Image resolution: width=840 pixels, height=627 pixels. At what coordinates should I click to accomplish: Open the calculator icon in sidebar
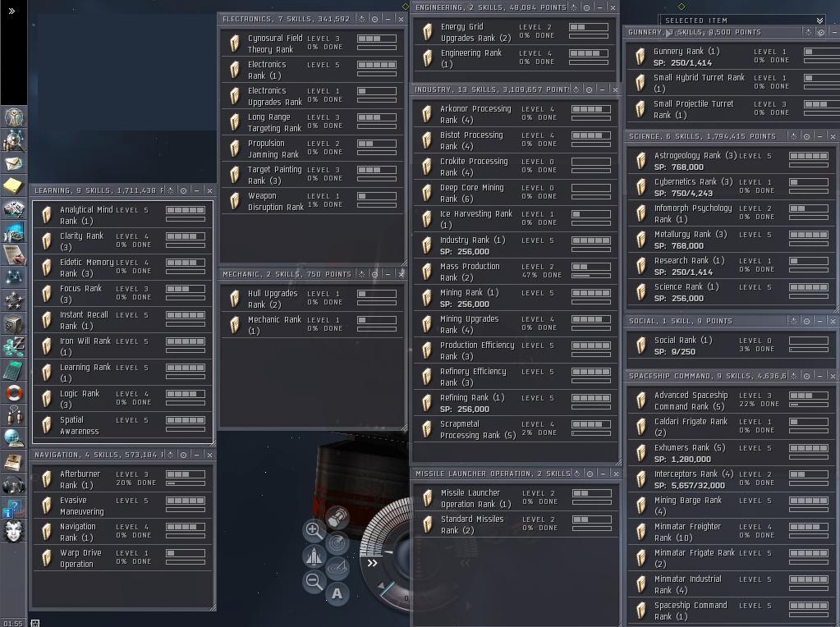[13, 369]
